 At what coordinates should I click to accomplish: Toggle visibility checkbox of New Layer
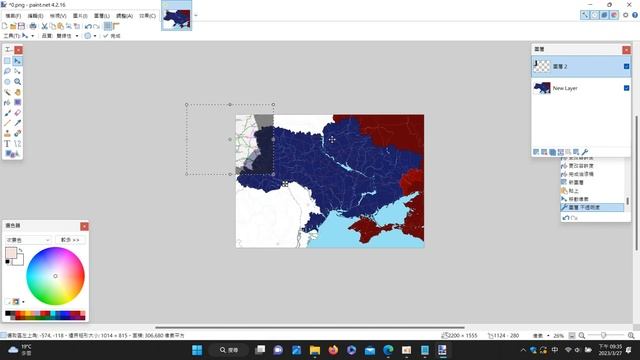tap(627, 88)
